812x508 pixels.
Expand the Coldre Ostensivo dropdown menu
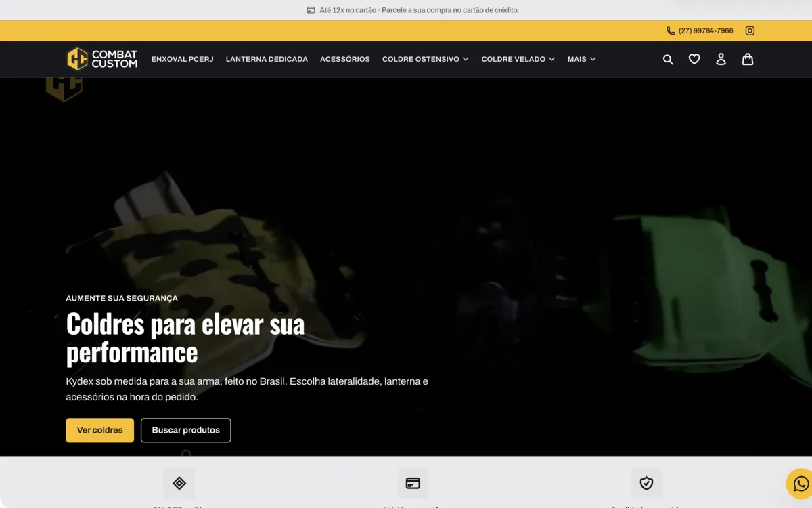click(425, 59)
